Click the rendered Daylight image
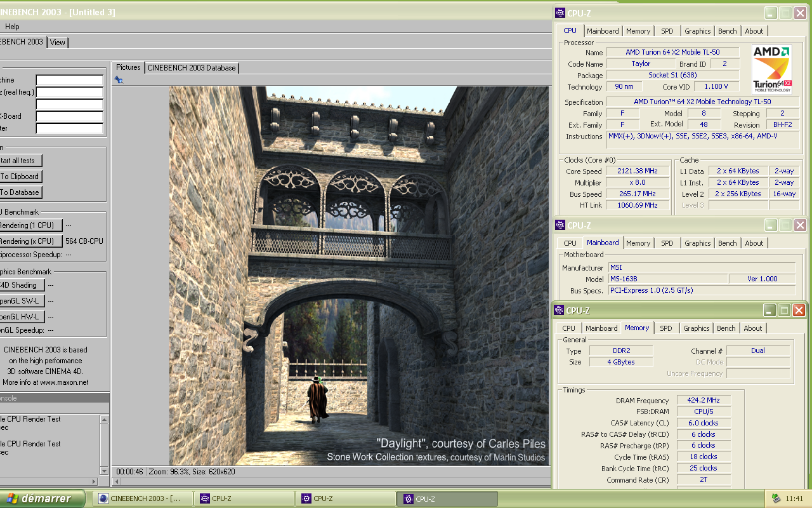Image resolution: width=812 pixels, height=508 pixels. click(x=359, y=276)
